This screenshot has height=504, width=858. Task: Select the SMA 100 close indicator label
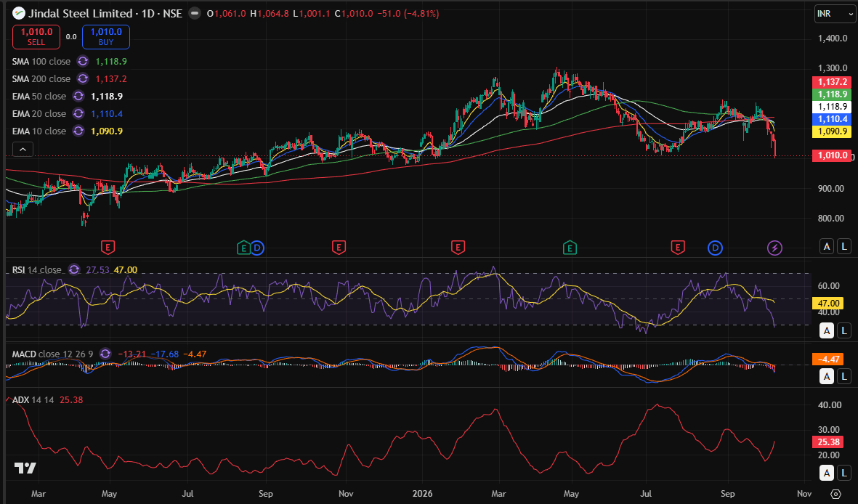[41, 61]
